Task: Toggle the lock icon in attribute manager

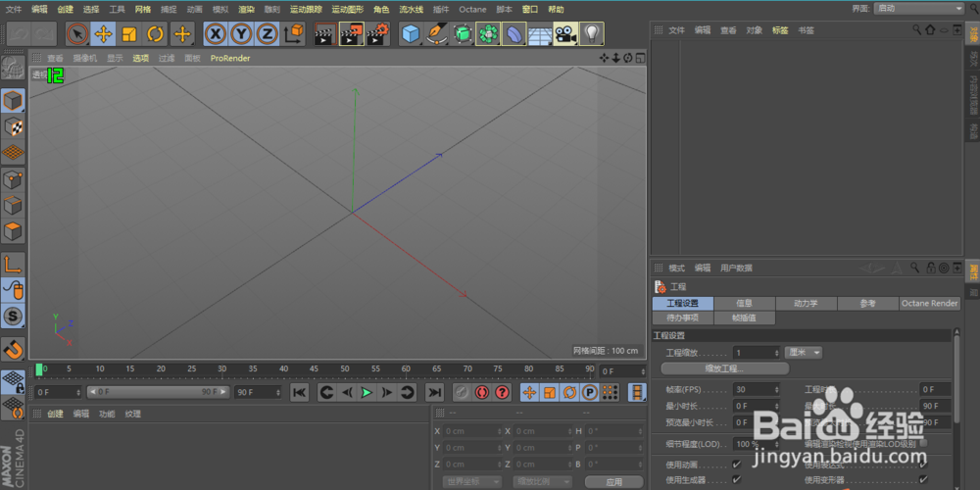Action: click(931, 268)
